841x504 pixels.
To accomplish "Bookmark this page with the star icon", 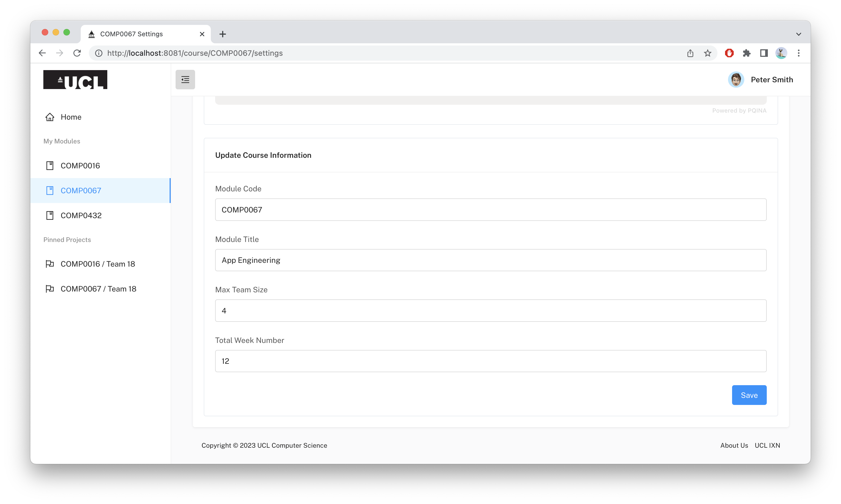I will pos(707,53).
